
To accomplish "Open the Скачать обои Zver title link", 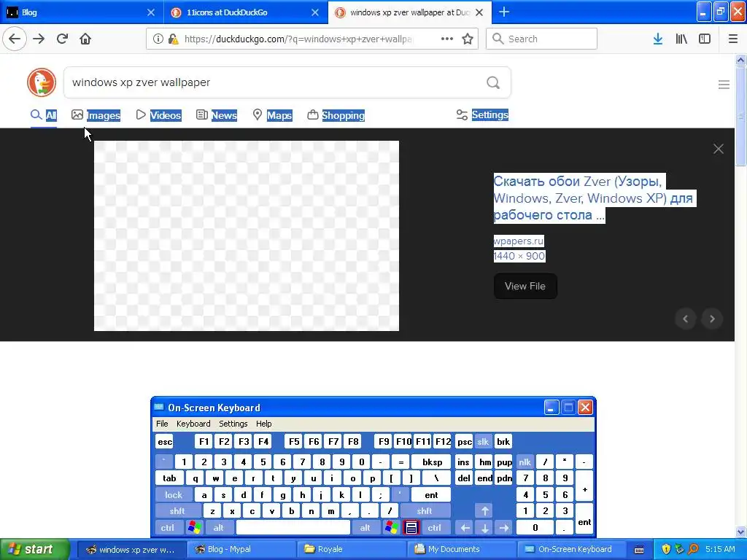I will pyautogui.click(x=593, y=198).
